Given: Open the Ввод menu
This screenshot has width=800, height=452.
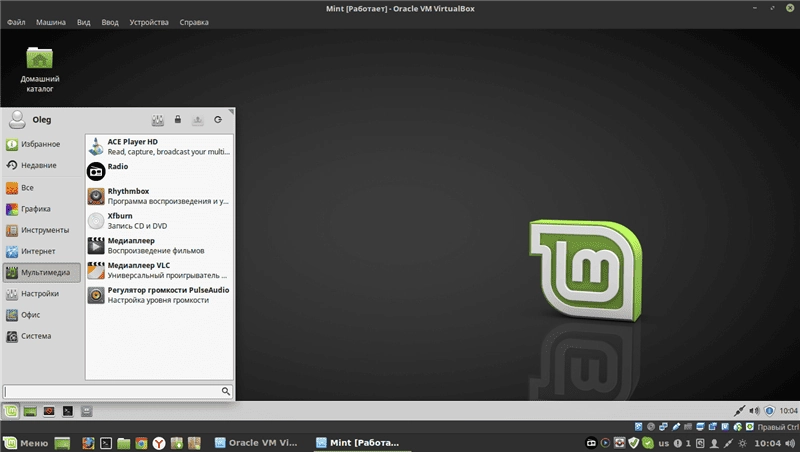Looking at the screenshot, I should point(110,22).
